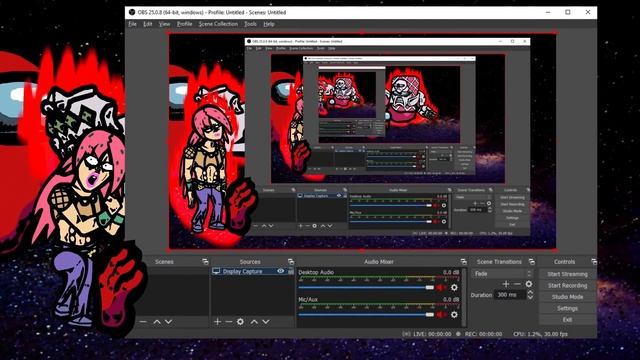Viewport: 640px width, 360px height.
Task: Open the View menu in main OBS window
Action: point(164,24)
